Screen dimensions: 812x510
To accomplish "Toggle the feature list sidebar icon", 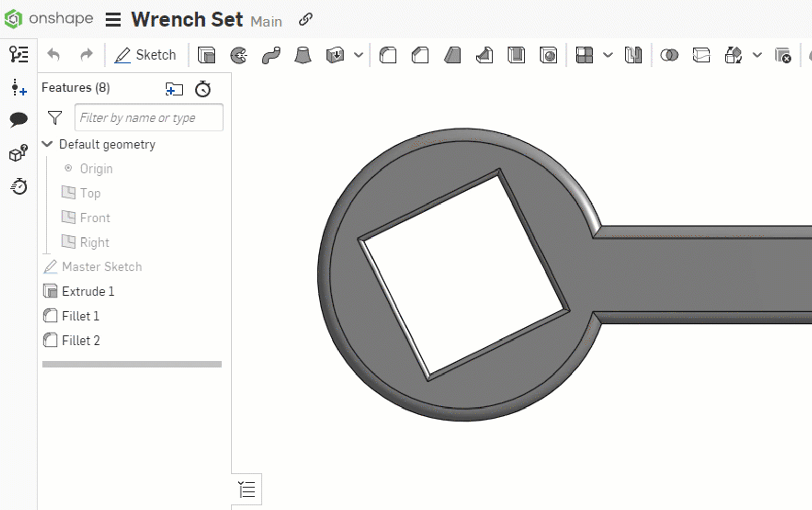I will click(x=19, y=54).
